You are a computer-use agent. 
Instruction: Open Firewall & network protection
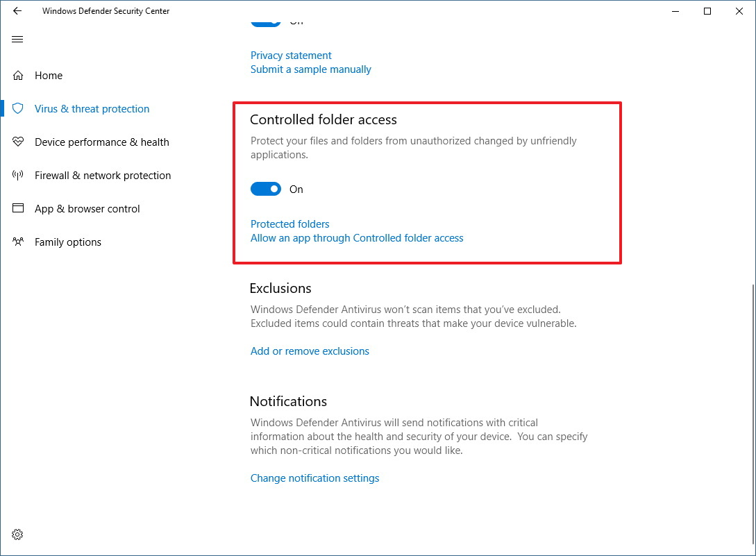103,175
